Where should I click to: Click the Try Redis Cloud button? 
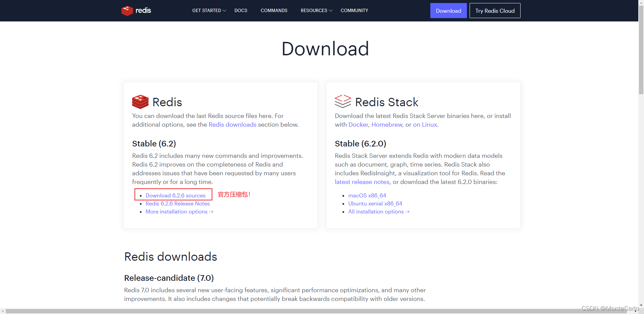pos(495,11)
